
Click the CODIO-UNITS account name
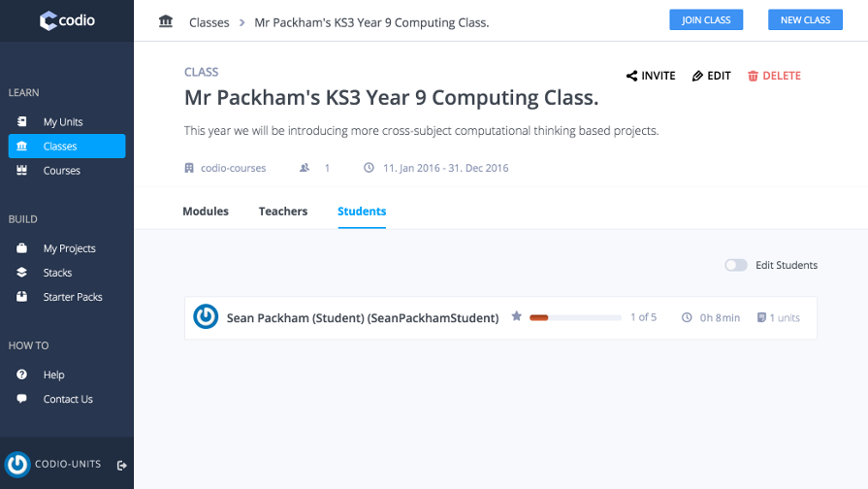click(68, 464)
